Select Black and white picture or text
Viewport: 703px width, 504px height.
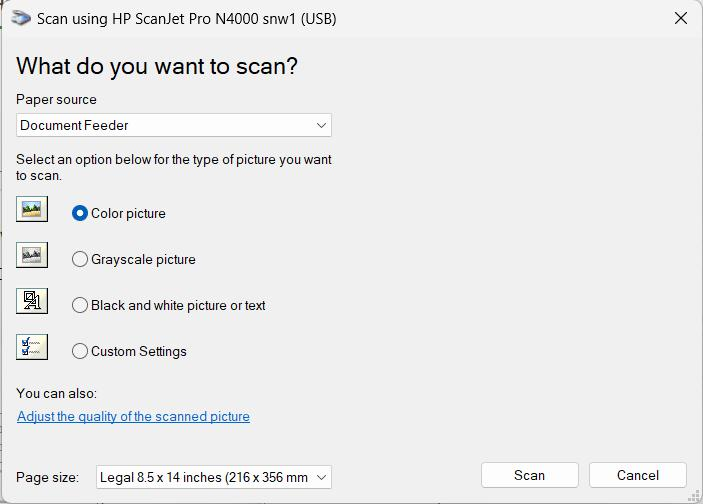[80, 305]
